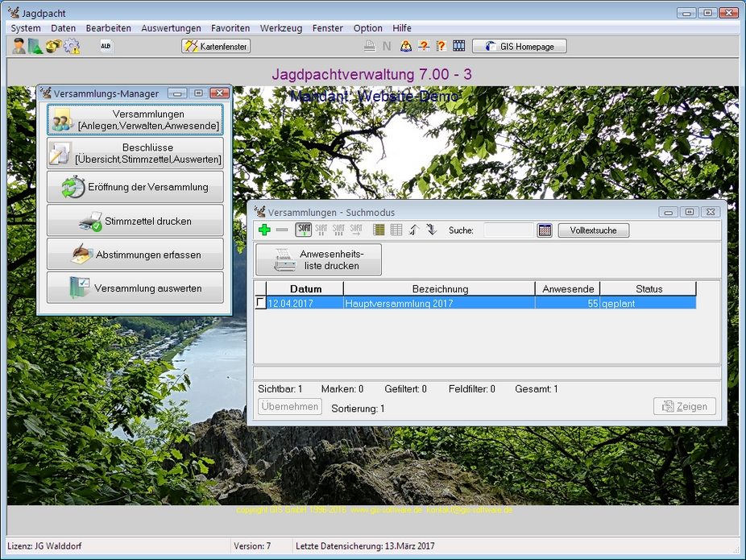Click the ALB document icon

pyautogui.click(x=106, y=47)
